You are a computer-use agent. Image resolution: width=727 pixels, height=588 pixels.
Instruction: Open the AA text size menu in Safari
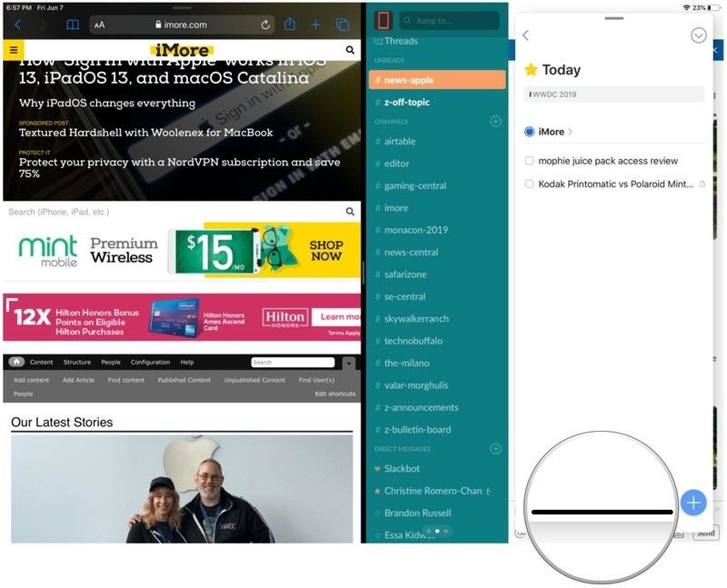tap(98, 25)
